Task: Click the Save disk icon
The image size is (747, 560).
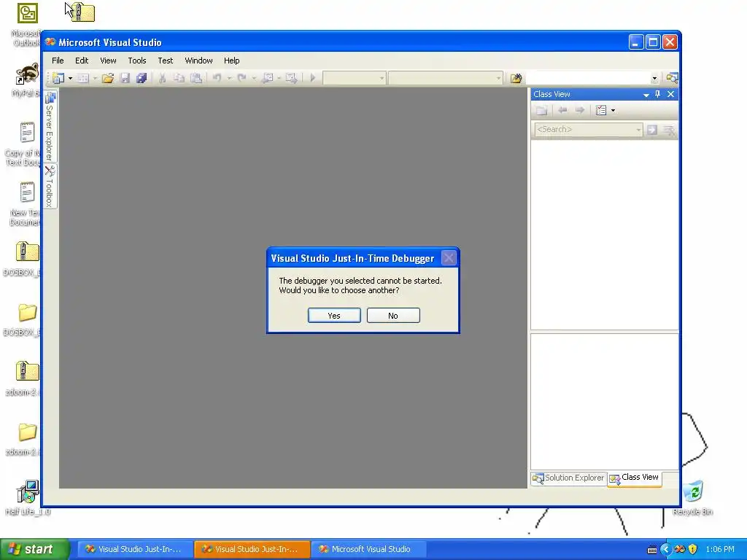Action: click(125, 78)
